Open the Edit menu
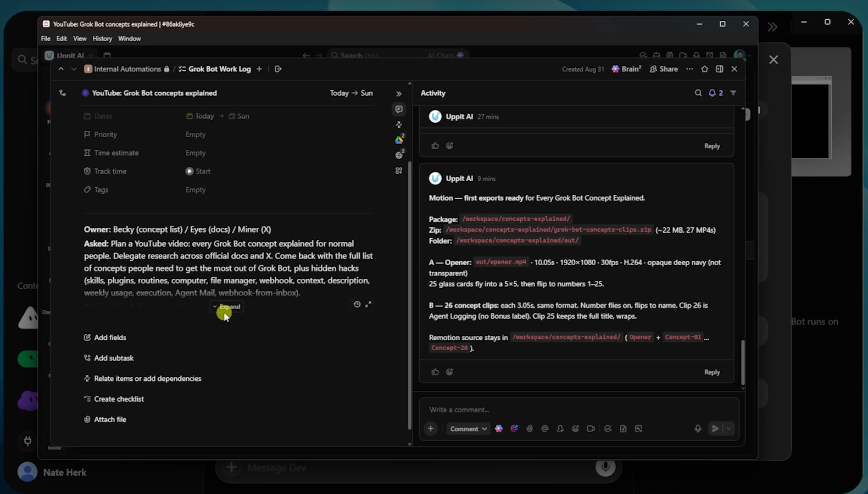 coord(62,39)
